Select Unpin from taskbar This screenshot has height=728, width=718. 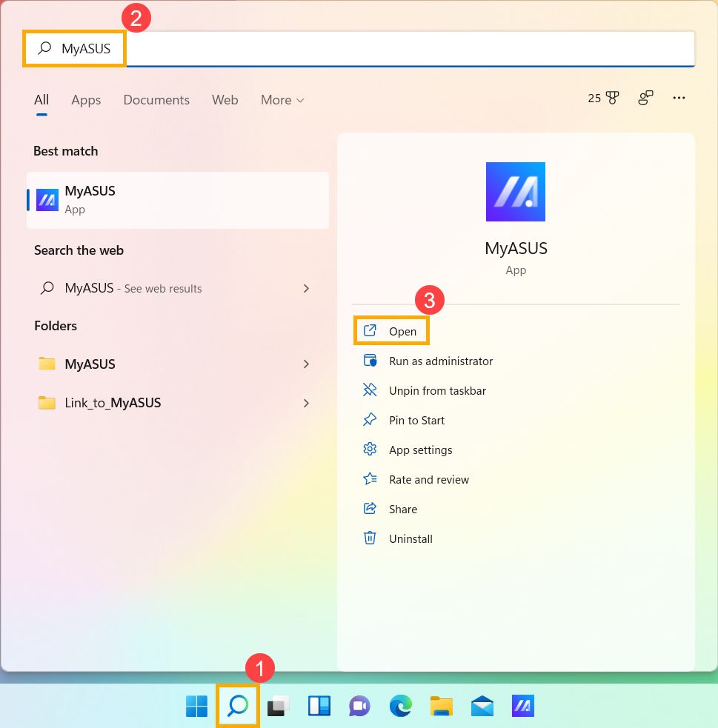(424, 390)
